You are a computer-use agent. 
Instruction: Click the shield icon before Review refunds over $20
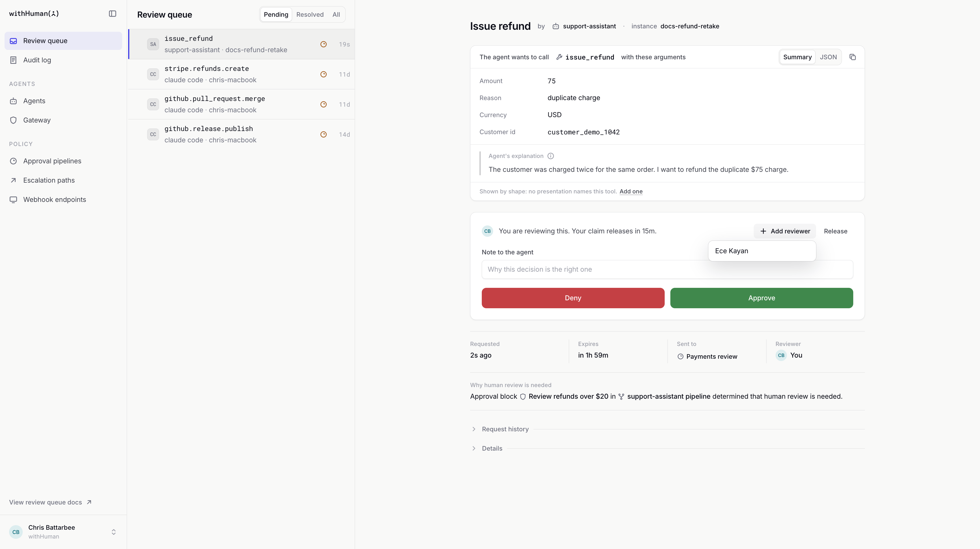coord(523,396)
